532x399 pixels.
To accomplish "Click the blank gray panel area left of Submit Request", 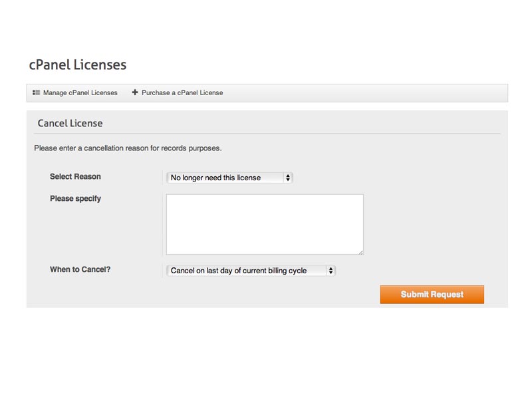I will [x=203, y=294].
